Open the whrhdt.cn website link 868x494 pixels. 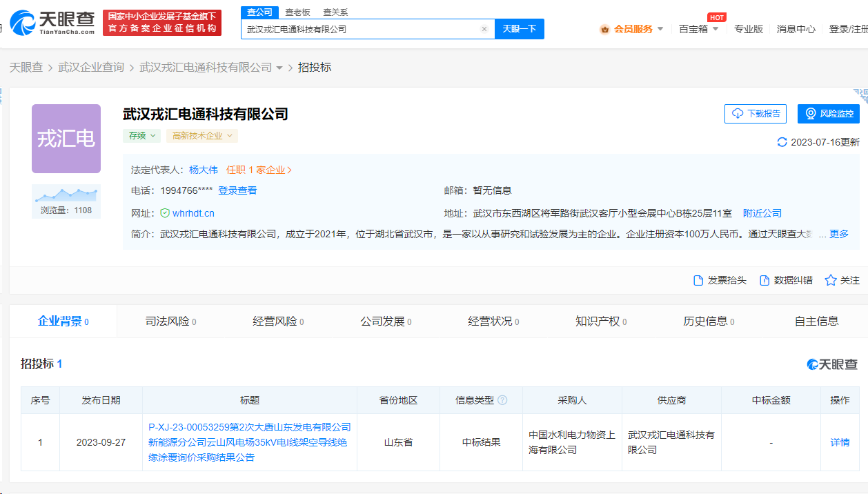193,213
